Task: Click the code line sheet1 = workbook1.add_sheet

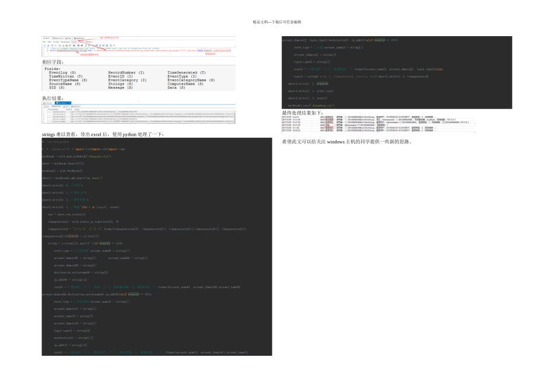Action: (x=72, y=178)
